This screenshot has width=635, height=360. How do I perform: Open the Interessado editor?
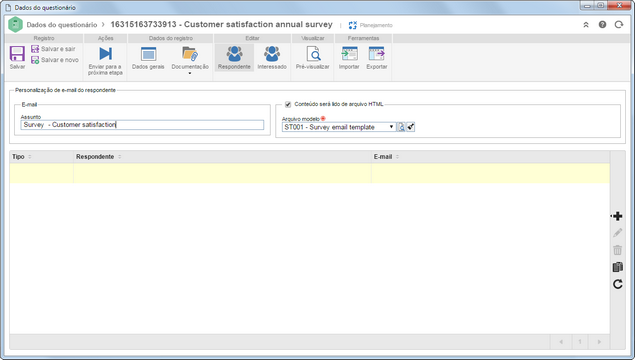pyautogui.click(x=272, y=58)
